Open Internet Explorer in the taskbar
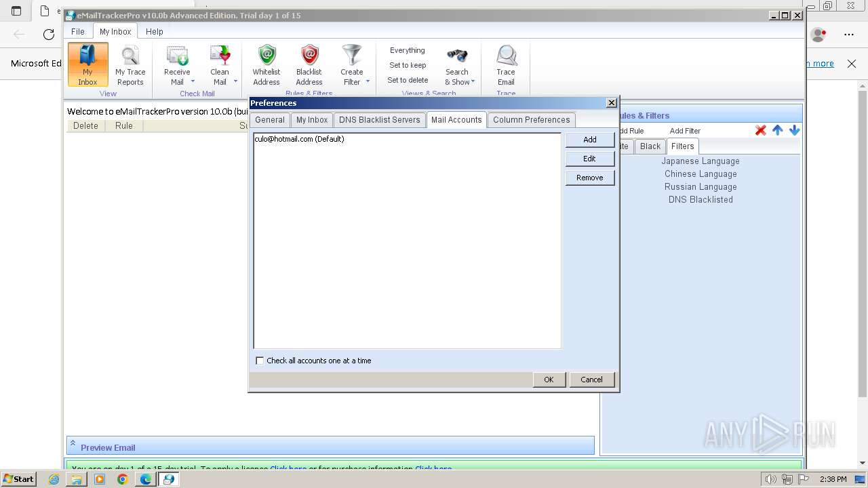Viewport: 868px width, 488px height. click(x=54, y=479)
